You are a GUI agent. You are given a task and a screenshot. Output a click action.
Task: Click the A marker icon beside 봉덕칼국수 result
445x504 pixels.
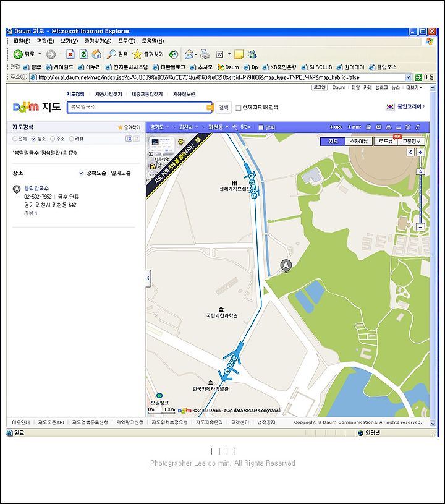click(x=17, y=189)
